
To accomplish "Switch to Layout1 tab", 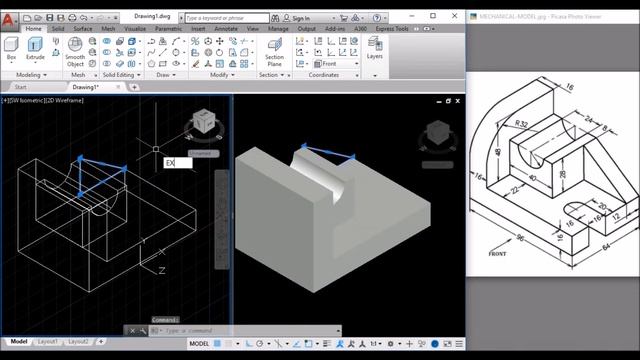I will point(47,342).
